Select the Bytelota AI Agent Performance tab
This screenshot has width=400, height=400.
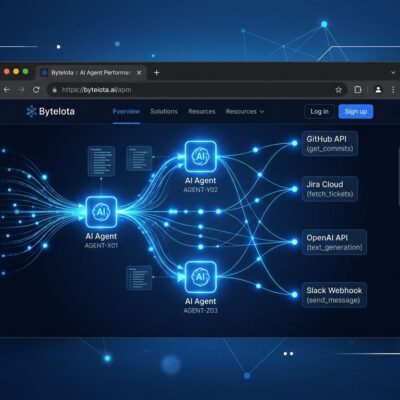91,73
